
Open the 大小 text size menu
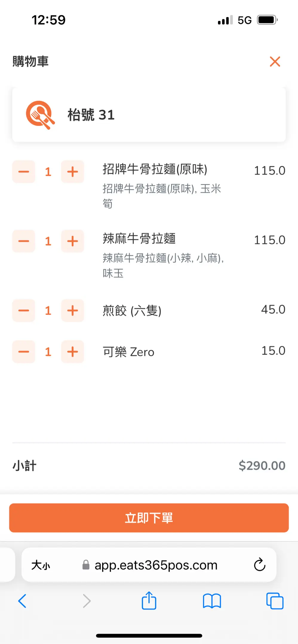pos(41,565)
